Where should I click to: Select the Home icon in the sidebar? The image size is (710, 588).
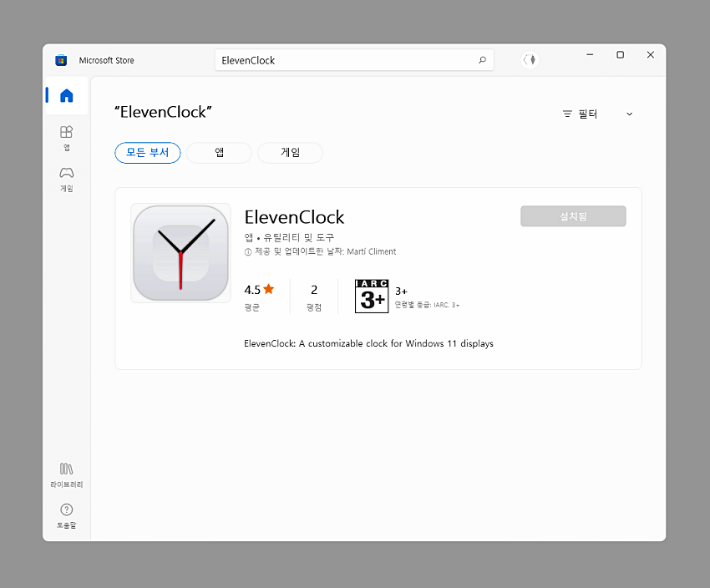66,94
